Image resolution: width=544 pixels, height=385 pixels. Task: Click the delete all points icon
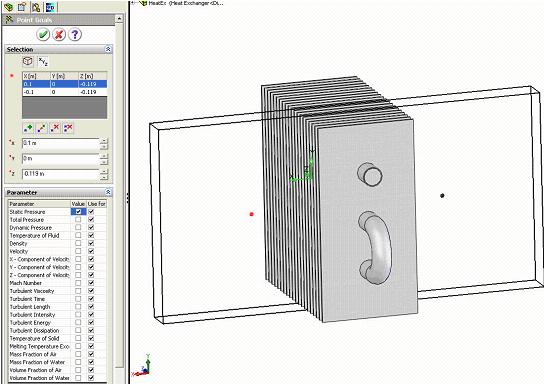[68, 128]
